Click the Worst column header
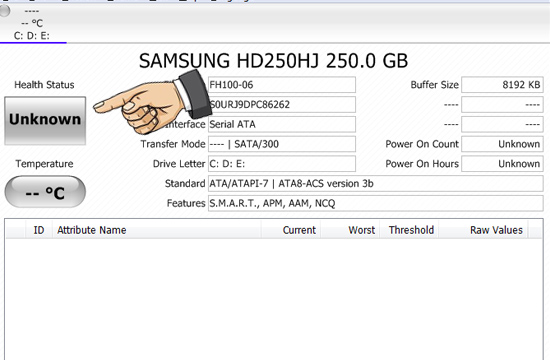The image size is (550, 360). [350, 230]
